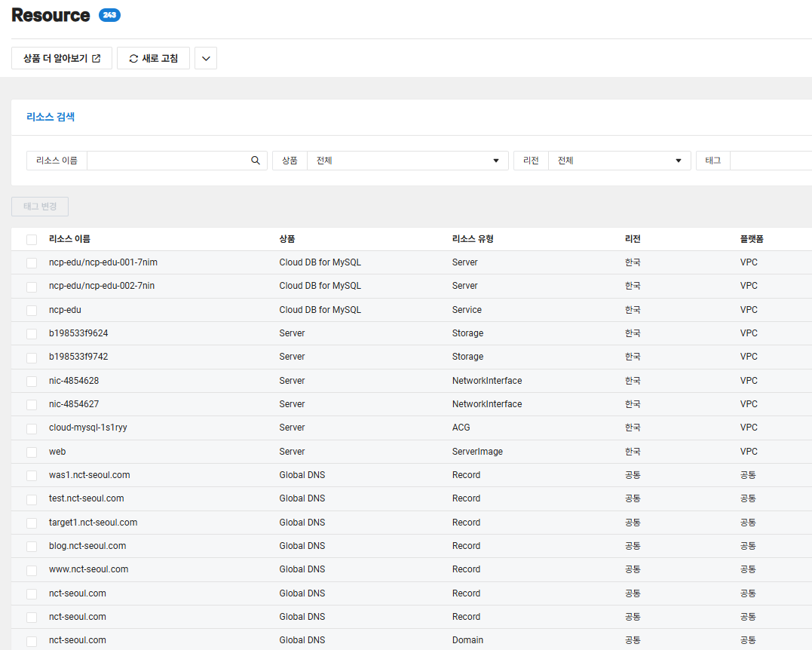Click the Domain resource type cell
This screenshot has height=650, width=812.
point(467,640)
